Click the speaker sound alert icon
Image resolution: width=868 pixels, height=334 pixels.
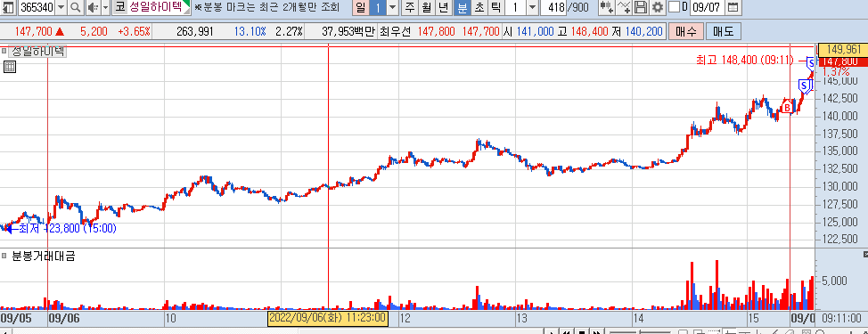93,8
